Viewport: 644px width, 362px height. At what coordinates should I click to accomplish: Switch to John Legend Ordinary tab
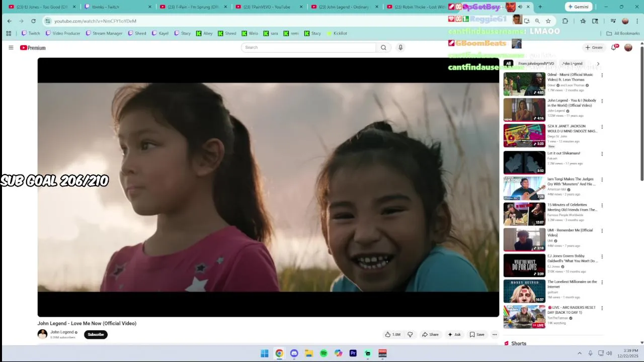pos(345,7)
